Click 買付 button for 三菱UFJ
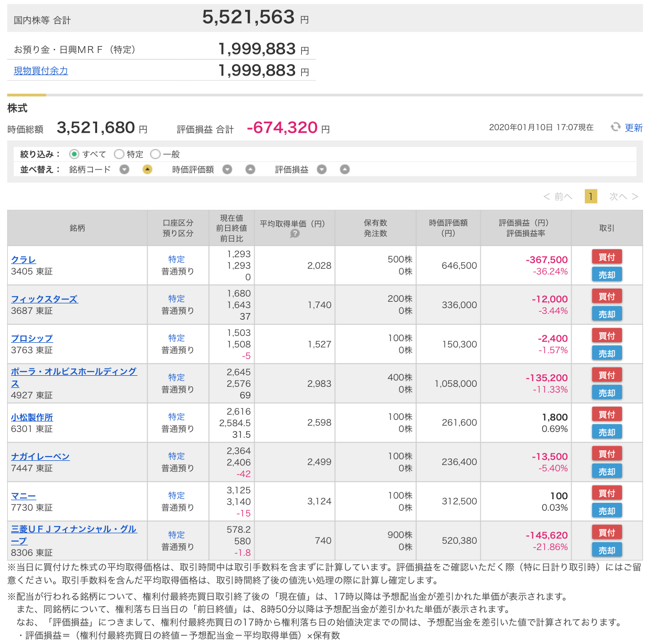 tap(607, 532)
